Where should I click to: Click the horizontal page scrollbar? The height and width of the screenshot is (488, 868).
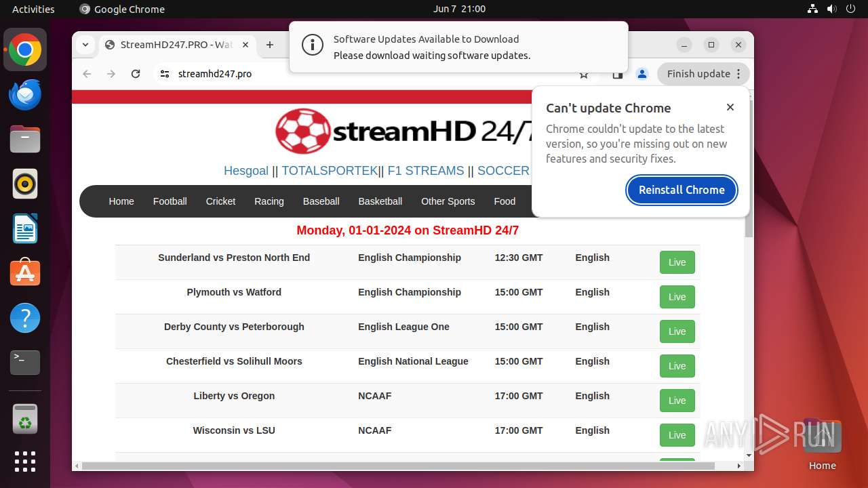pos(397,466)
